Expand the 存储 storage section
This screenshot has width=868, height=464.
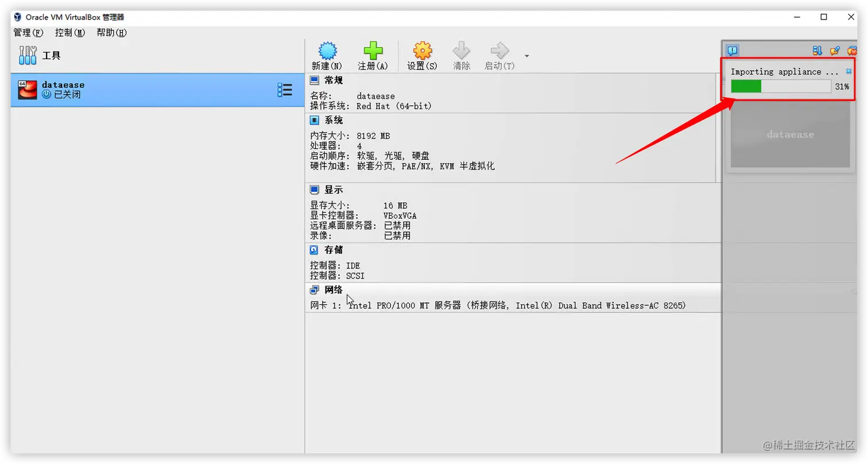(334, 250)
